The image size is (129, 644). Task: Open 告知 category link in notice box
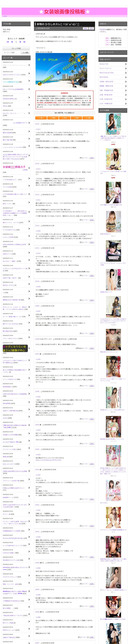point(107,45)
